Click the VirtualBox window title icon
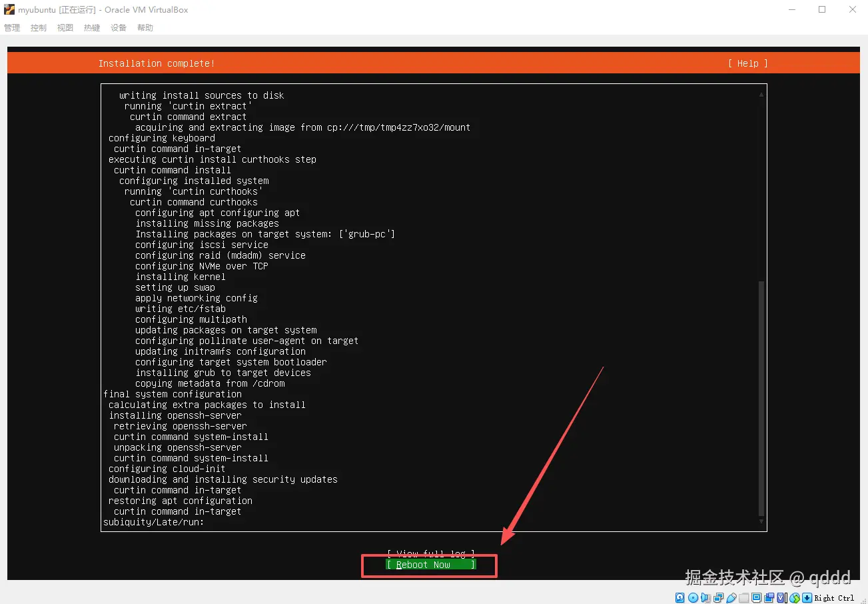868x604 pixels. 10,10
